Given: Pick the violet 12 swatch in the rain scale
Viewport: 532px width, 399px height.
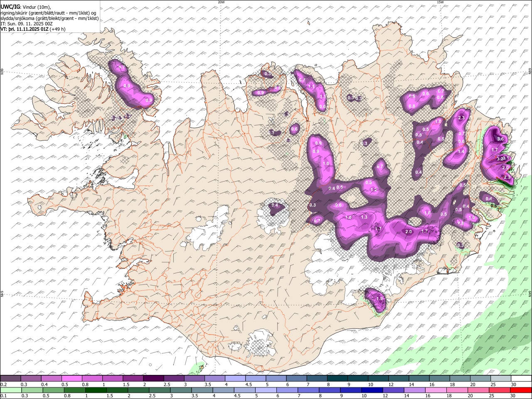Looking at the screenshot, I should coord(393,390).
